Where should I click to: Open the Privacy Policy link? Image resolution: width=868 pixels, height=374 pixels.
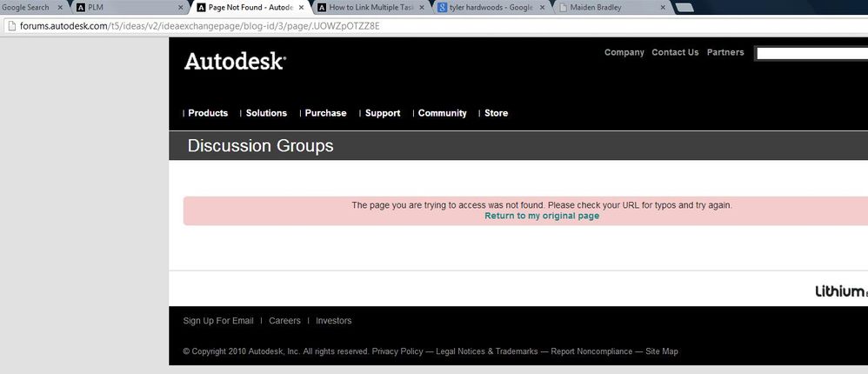(397, 351)
